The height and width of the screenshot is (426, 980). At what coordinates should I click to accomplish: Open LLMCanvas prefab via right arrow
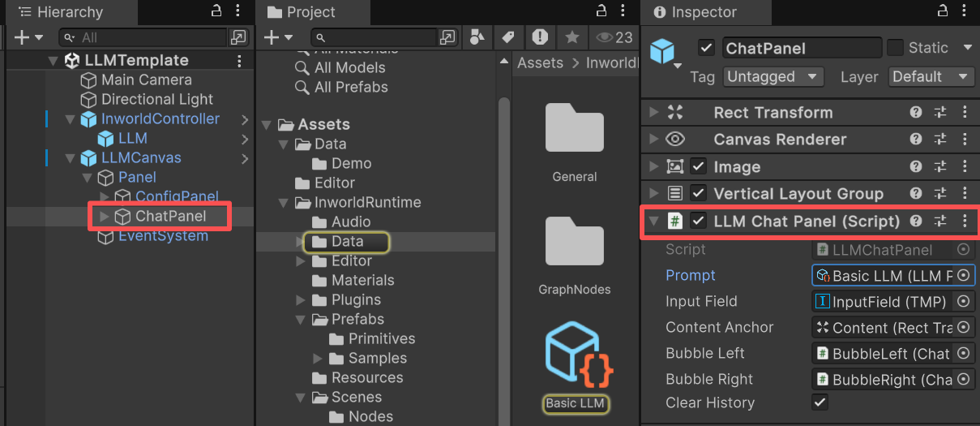pyautogui.click(x=245, y=158)
